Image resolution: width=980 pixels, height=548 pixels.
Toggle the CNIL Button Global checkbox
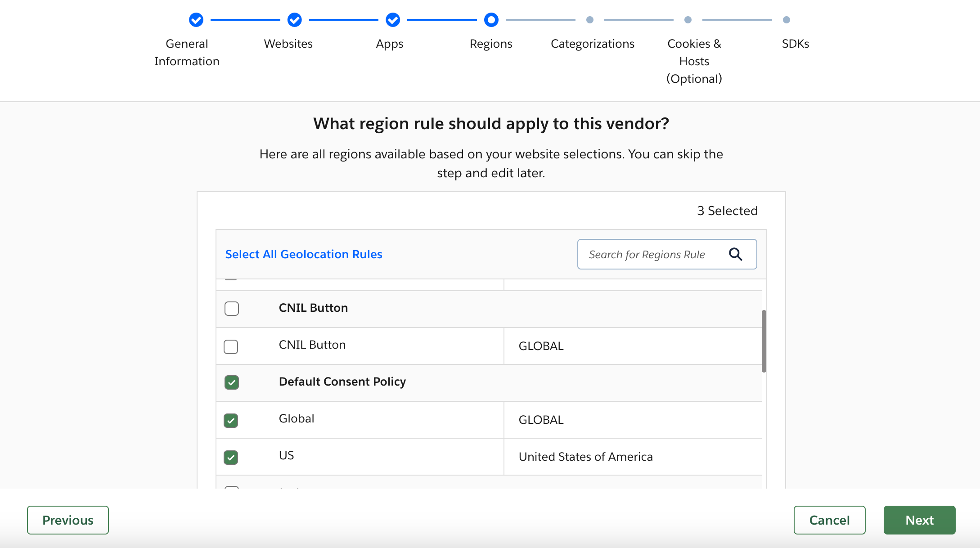[231, 346]
